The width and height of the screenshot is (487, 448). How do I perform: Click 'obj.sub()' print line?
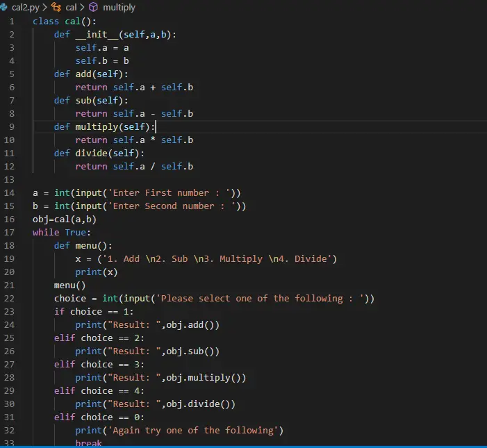147,351
